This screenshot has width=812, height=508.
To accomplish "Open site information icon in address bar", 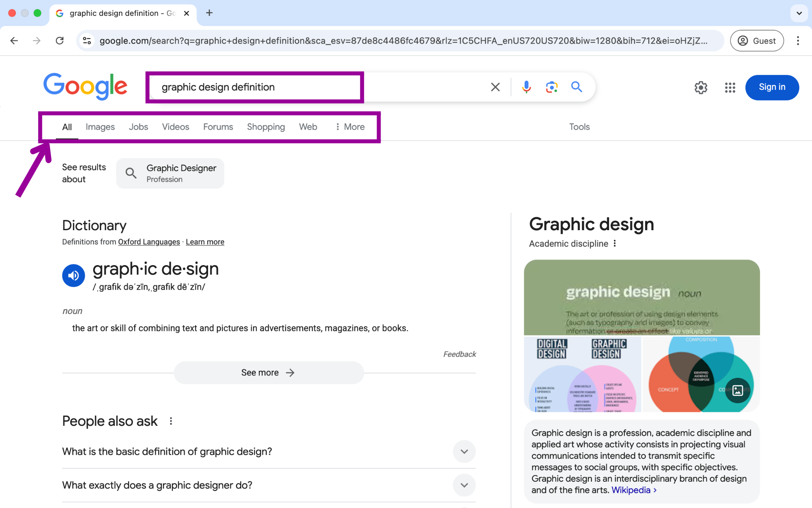I will (x=87, y=40).
